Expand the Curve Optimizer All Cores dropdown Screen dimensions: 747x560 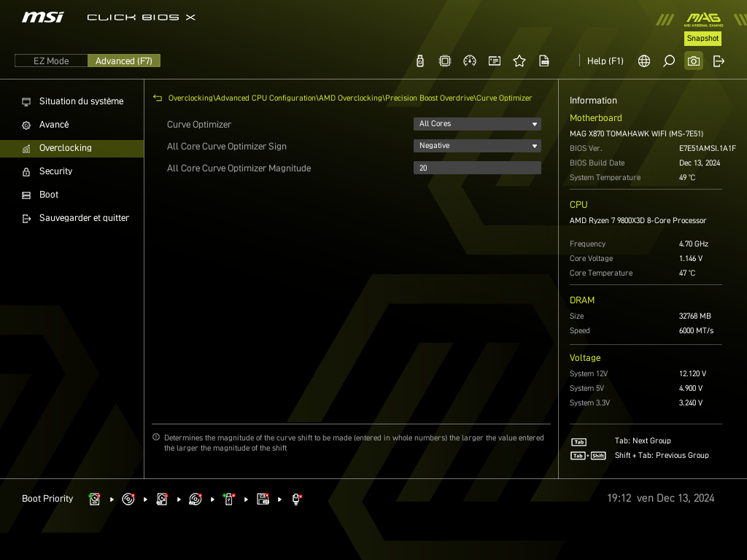coord(477,124)
